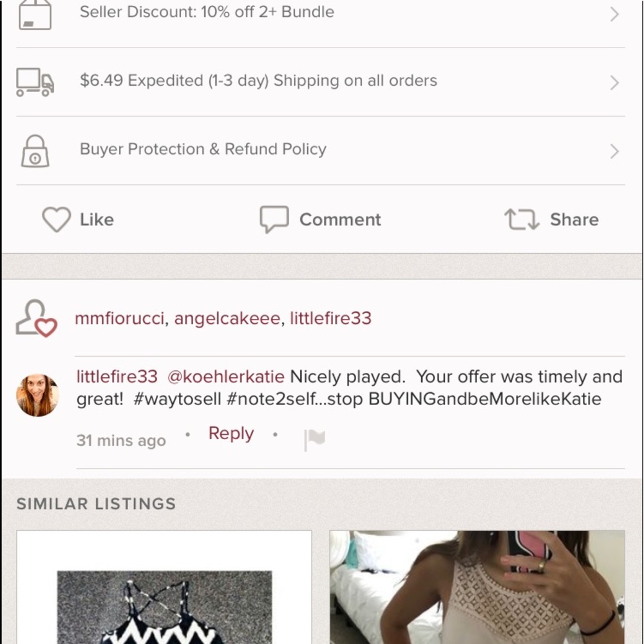Screen dimensions: 644x644
Task: Open mmfiorucci's profile
Action: point(120,318)
